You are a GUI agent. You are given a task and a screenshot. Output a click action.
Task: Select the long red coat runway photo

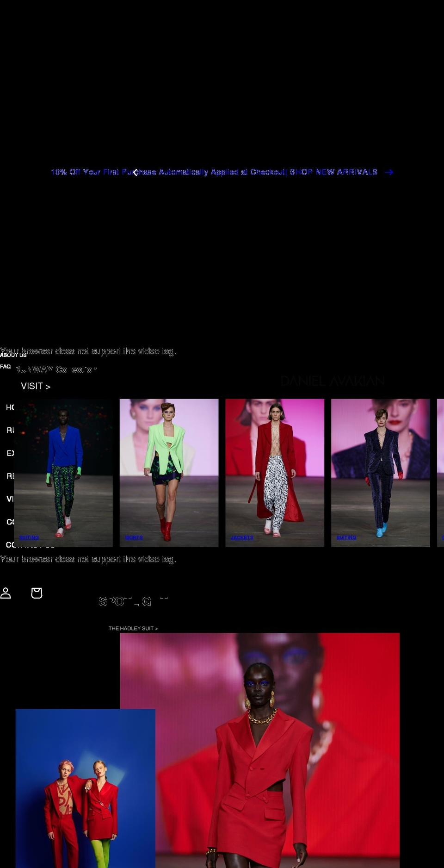tap(275, 473)
